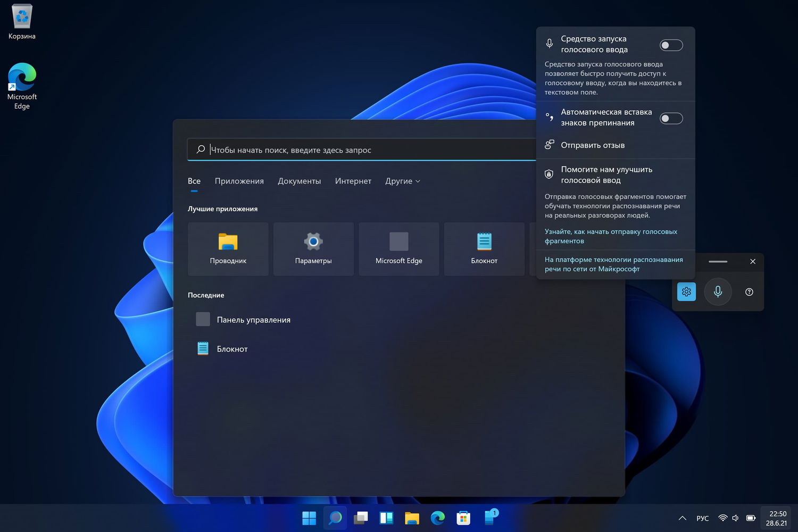Open the Блокнот tile in top apps
This screenshot has height=532, width=798.
click(484, 249)
